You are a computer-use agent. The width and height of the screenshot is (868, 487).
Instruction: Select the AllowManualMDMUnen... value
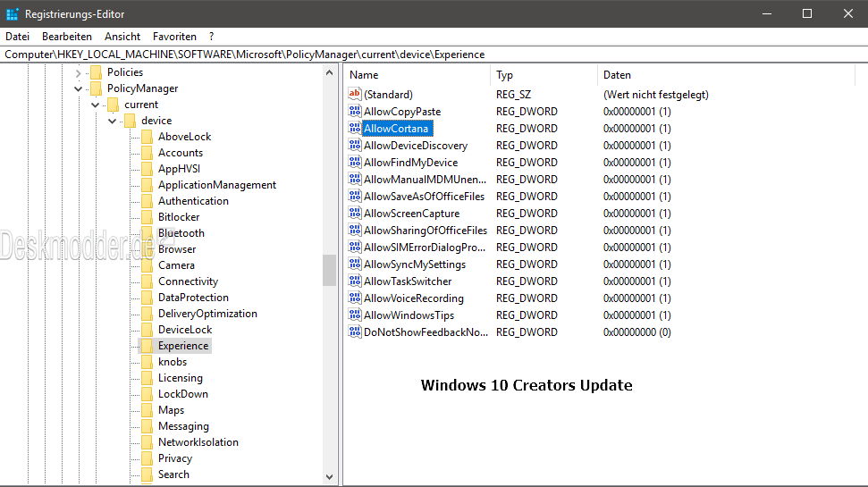426,180
